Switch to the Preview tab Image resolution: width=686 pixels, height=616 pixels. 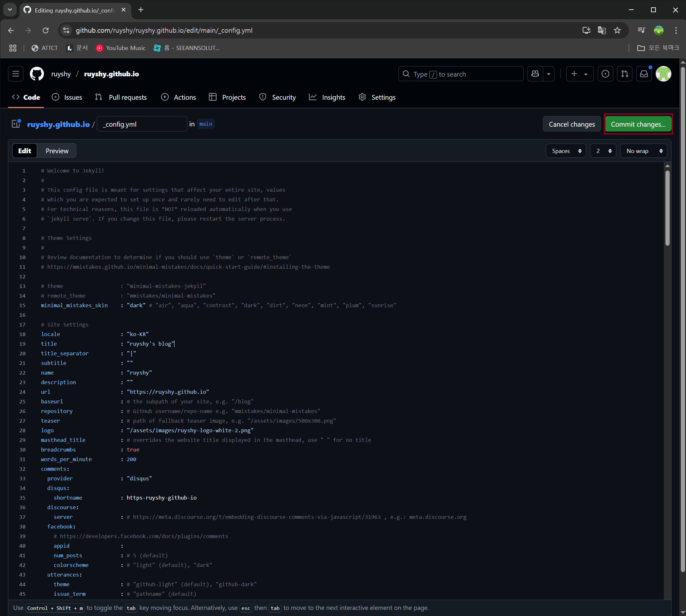pyautogui.click(x=56, y=151)
